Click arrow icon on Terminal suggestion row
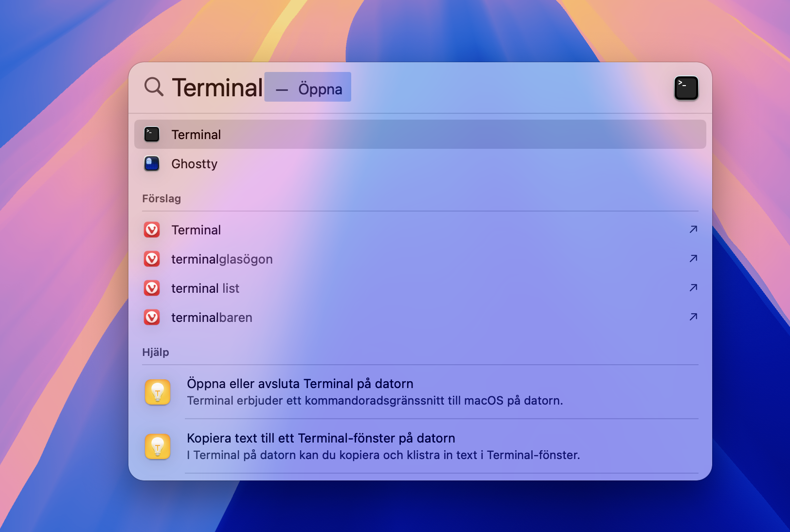Image resolution: width=790 pixels, height=532 pixels. point(693,229)
